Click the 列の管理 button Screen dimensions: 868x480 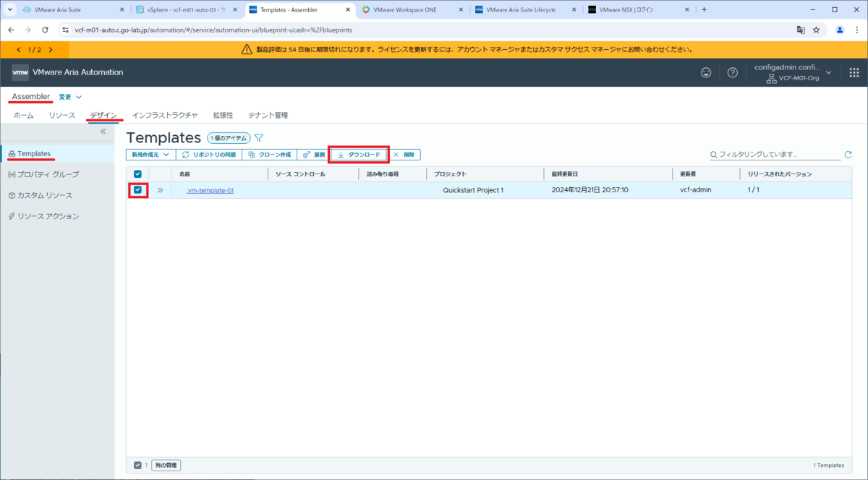click(x=166, y=465)
